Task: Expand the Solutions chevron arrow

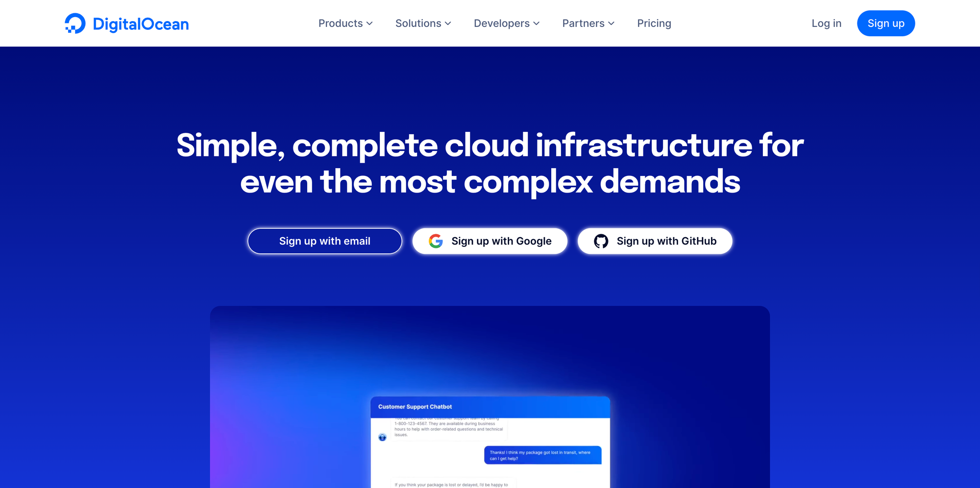Action: (x=448, y=24)
